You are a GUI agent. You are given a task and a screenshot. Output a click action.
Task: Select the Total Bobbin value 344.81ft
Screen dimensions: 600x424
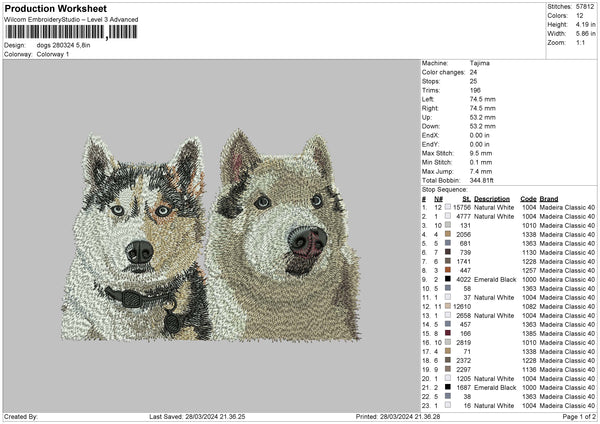[482, 180]
